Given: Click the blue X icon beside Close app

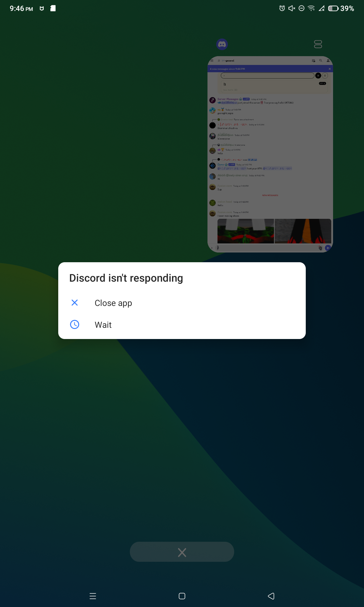Looking at the screenshot, I should 75,303.
